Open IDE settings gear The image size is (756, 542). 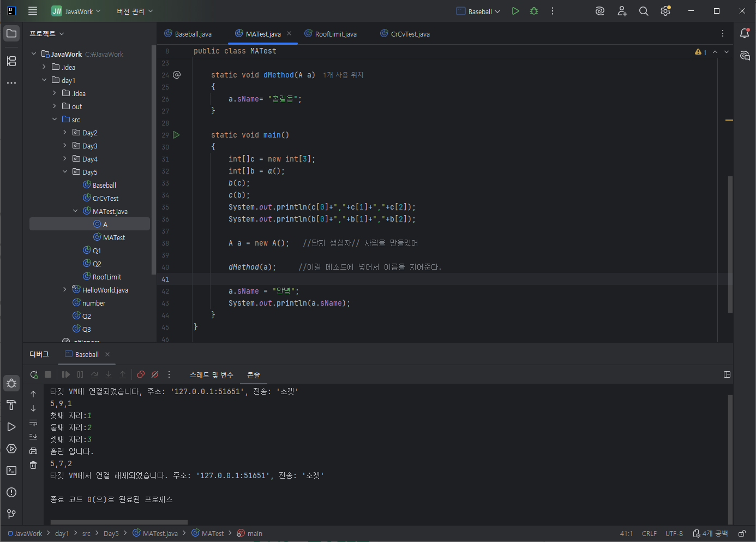click(665, 11)
